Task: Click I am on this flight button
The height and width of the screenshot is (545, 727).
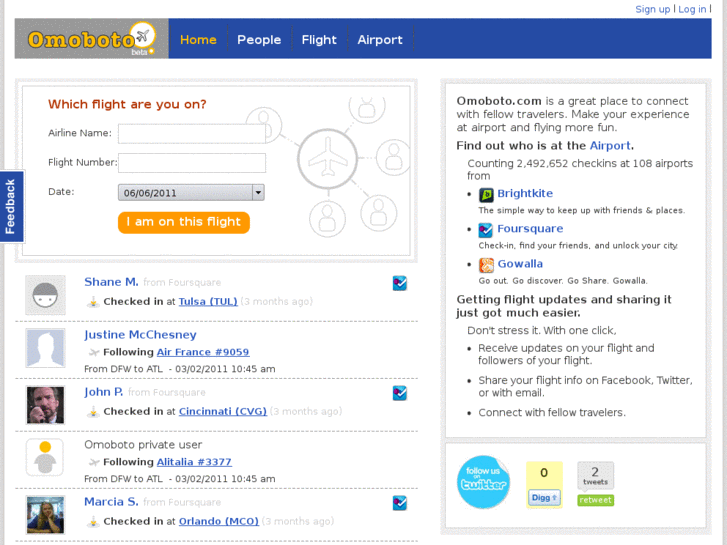Action: 184,222
